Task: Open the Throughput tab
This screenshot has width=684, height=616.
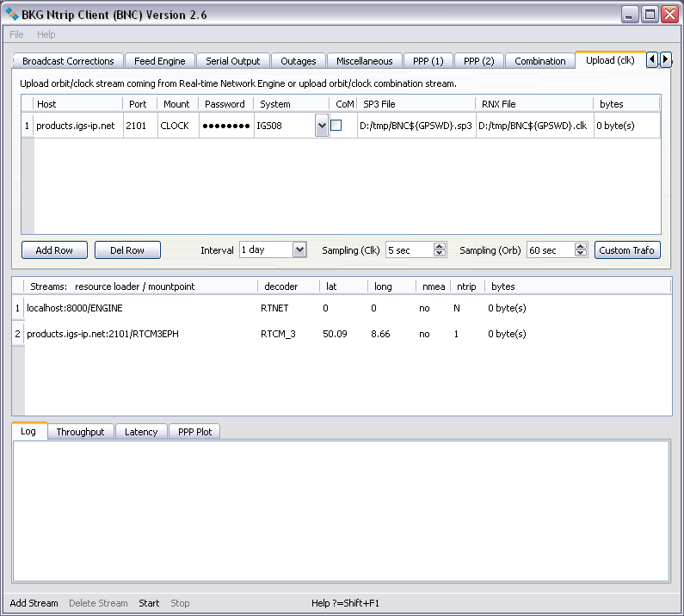Action: tap(80, 432)
